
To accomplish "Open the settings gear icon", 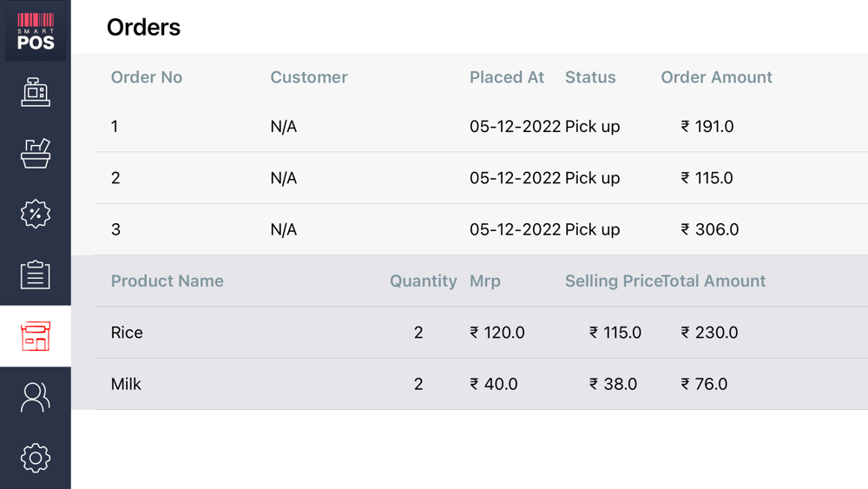I will coord(36,458).
